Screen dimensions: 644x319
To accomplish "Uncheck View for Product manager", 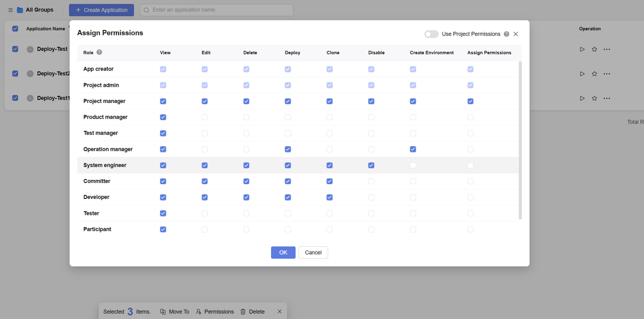I will point(163,117).
